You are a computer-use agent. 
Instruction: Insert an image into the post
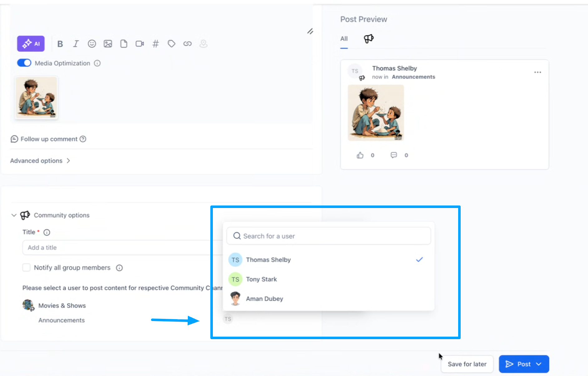click(x=108, y=44)
